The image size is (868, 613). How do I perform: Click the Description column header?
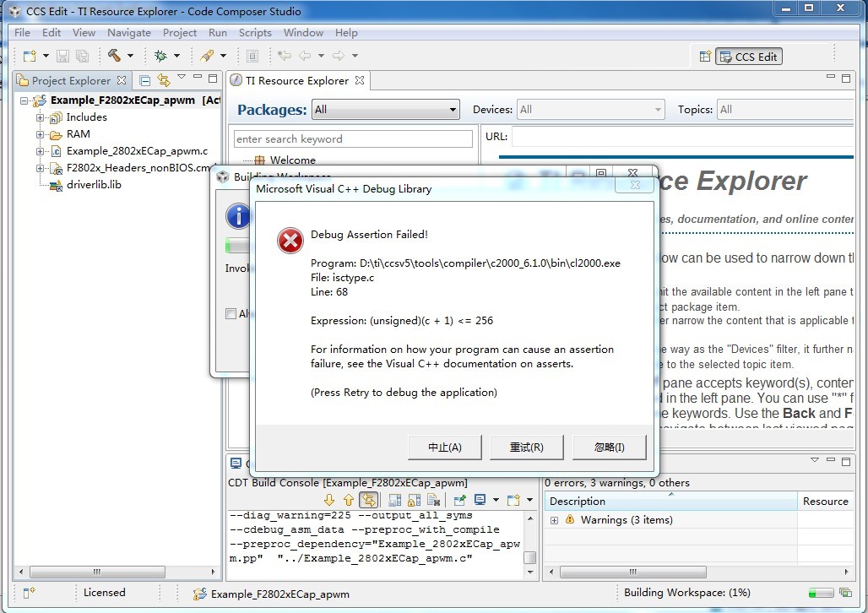pyautogui.click(x=671, y=502)
